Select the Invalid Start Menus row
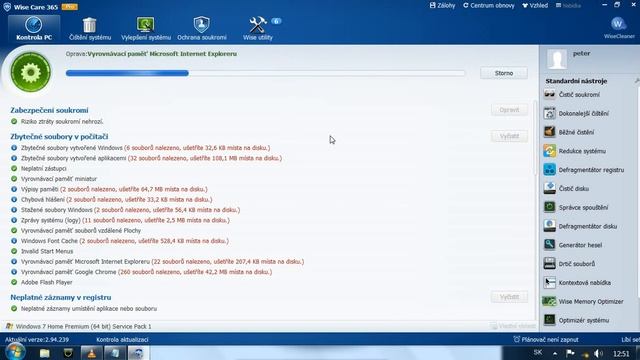Image resolution: width=640 pixels, height=360 pixels. pyautogui.click(x=42, y=251)
